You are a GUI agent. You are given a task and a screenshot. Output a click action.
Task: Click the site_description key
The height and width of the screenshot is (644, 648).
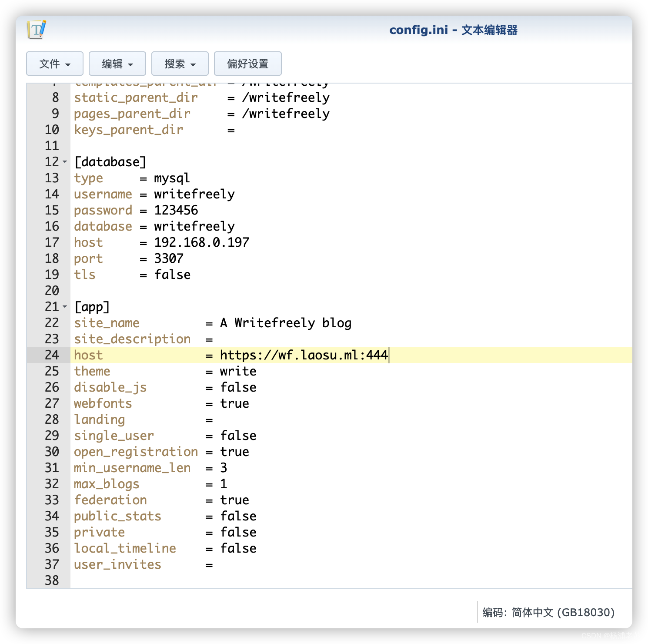pyautogui.click(x=132, y=339)
